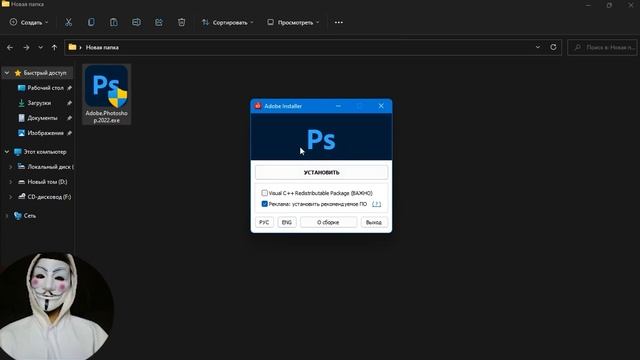Viewport: 640px width, 360px height.
Task: Click the Copy icon in Explorer toolbar
Action: point(91,22)
